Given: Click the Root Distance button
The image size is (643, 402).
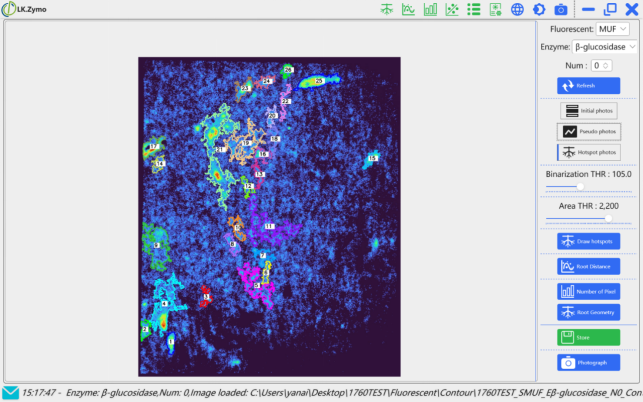Looking at the screenshot, I should pyautogui.click(x=588, y=266).
